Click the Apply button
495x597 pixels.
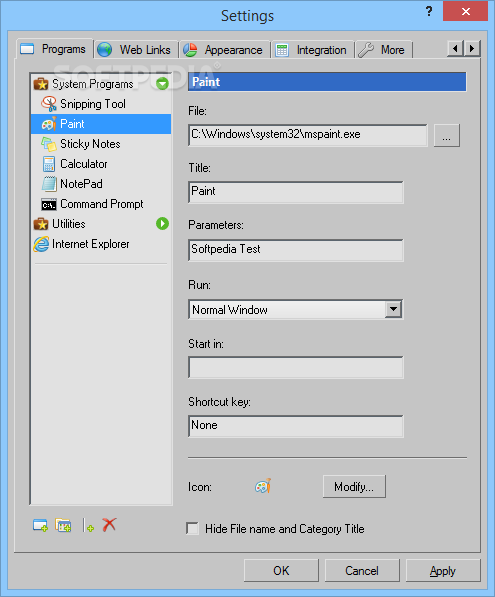pos(443,570)
